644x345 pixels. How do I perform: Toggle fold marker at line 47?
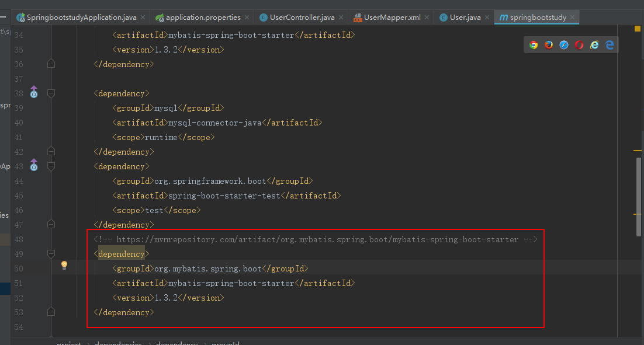point(51,224)
